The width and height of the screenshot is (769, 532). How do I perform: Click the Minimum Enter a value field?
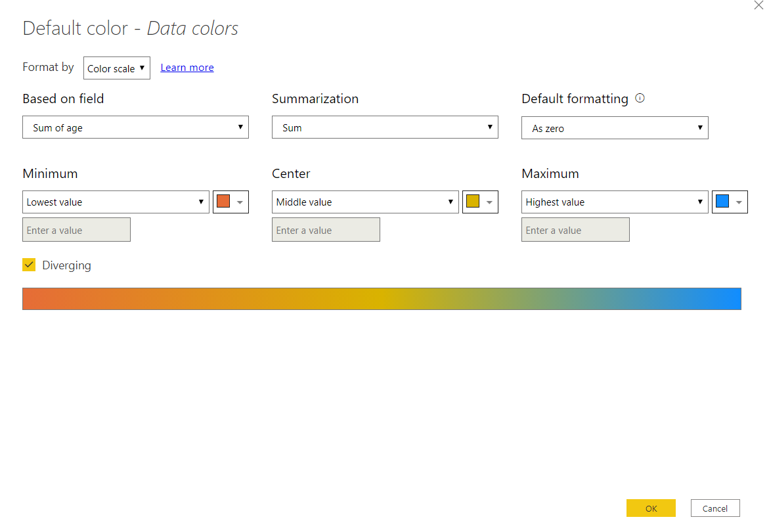[76, 230]
